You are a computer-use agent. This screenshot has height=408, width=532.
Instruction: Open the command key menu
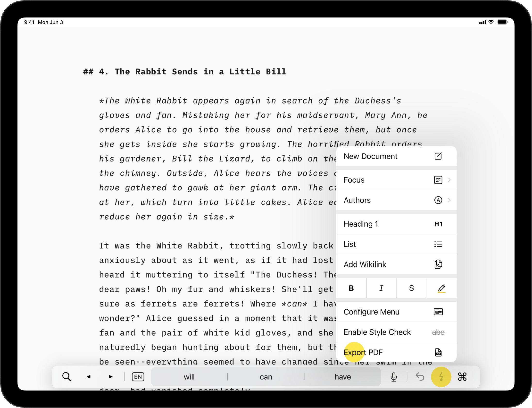pos(462,377)
